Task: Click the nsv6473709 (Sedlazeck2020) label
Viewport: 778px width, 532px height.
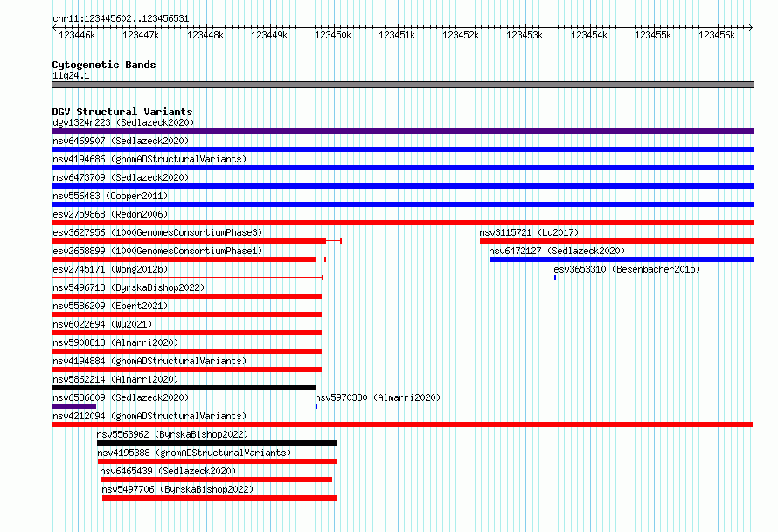Action: [x=121, y=177]
